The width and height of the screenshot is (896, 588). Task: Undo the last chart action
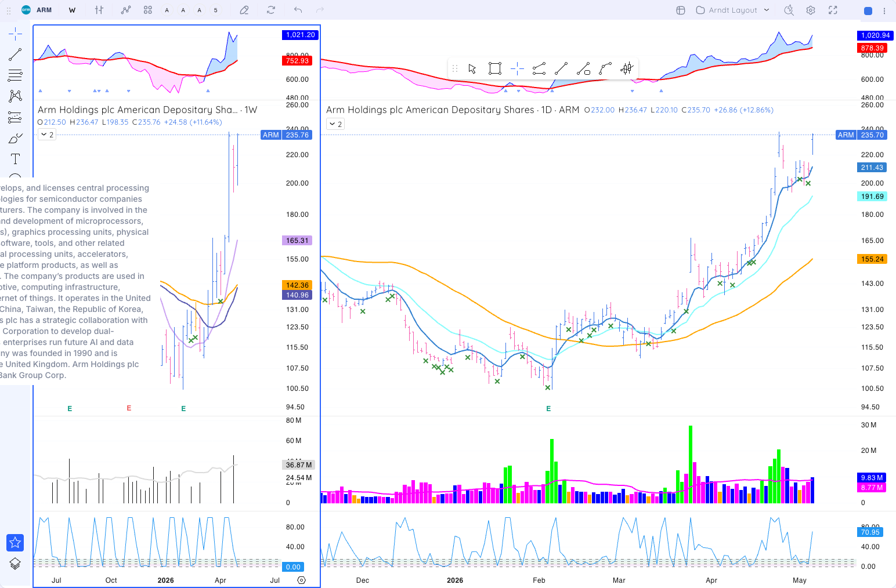coord(298,10)
